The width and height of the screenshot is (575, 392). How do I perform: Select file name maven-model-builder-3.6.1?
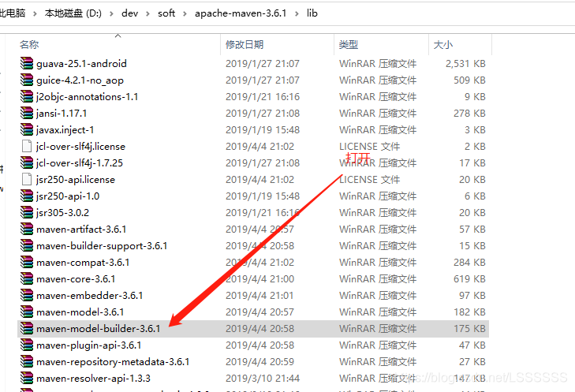point(99,329)
